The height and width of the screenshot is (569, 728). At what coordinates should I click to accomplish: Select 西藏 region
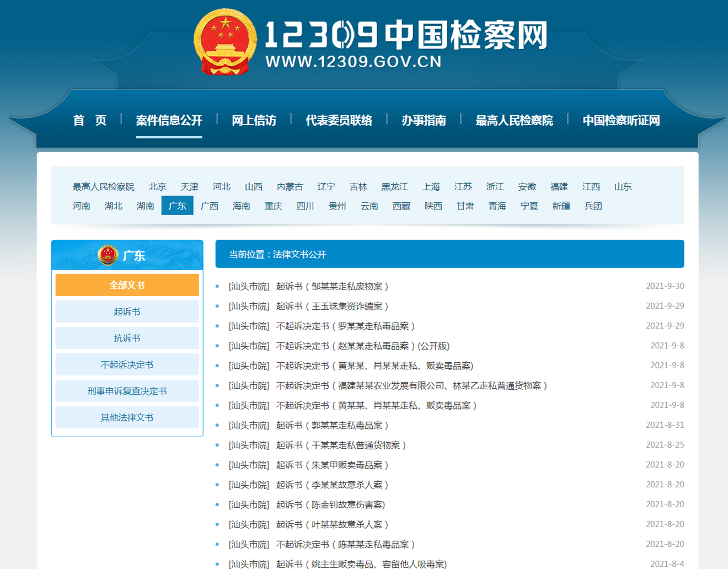click(x=402, y=206)
